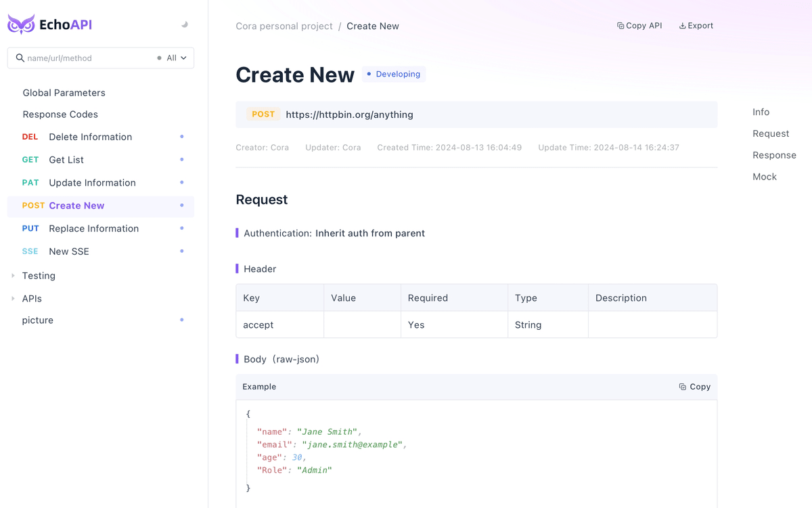Jump to Request section
Image resolution: width=812 pixels, height=508 pixels.
[771, 134]
